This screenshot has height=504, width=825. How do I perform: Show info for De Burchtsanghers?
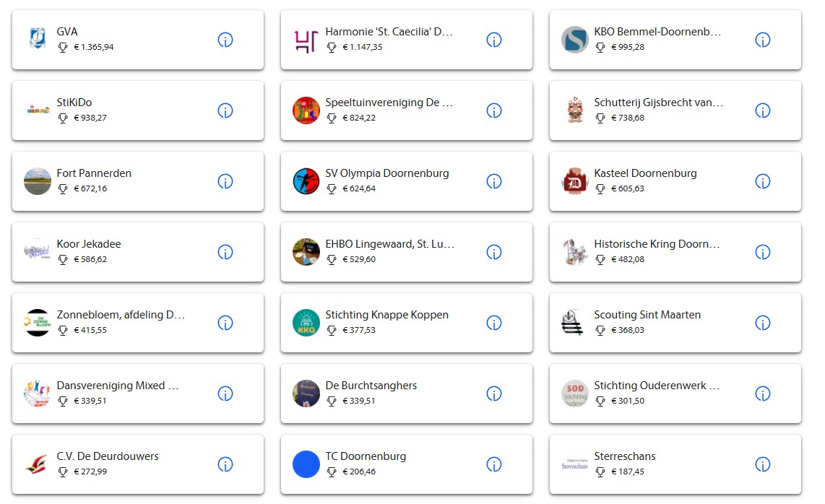494,394
